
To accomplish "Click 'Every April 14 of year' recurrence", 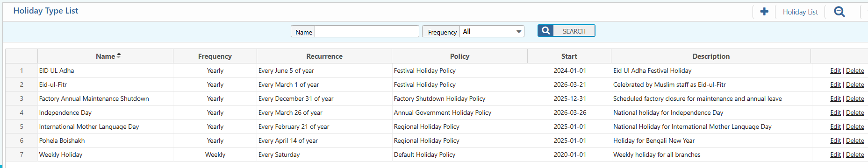I will [324, 140].
